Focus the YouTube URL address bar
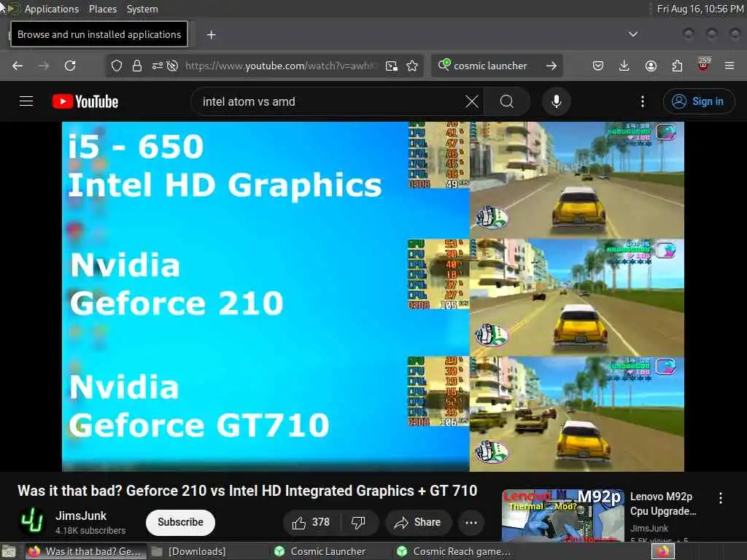The width and height of the screenshot is (747, 560). pos(281,66)
